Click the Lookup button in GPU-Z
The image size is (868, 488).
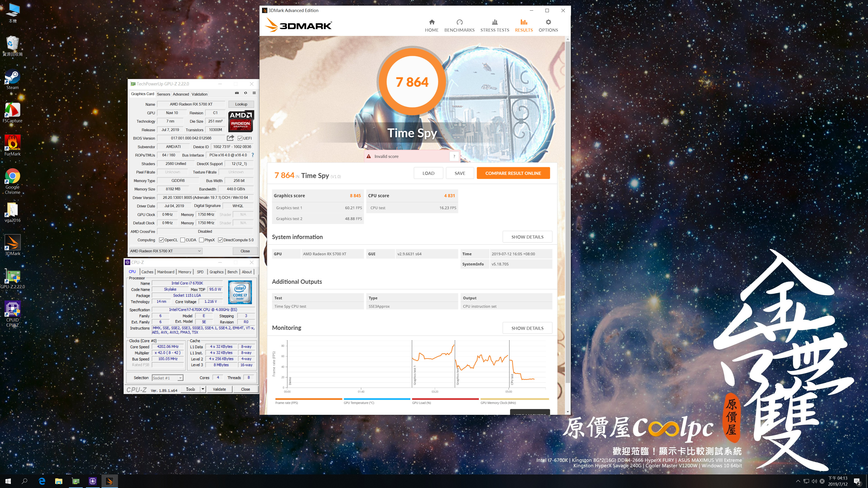tap(241, 104)
